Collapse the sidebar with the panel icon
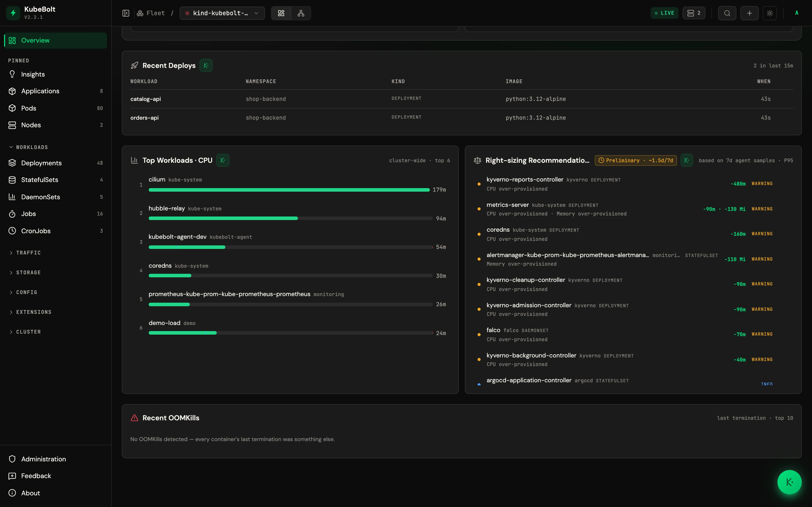Screen dimensions: 812x507 point(126,13)
